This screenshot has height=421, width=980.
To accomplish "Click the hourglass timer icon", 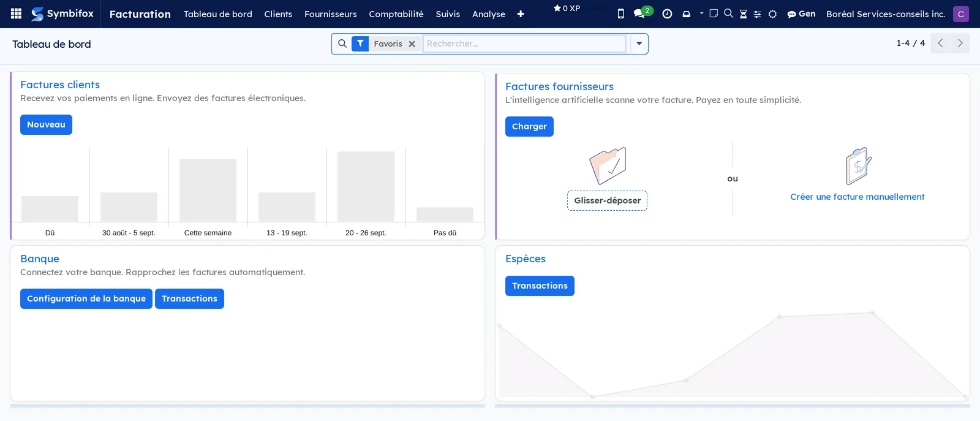I will click(743, 14).
